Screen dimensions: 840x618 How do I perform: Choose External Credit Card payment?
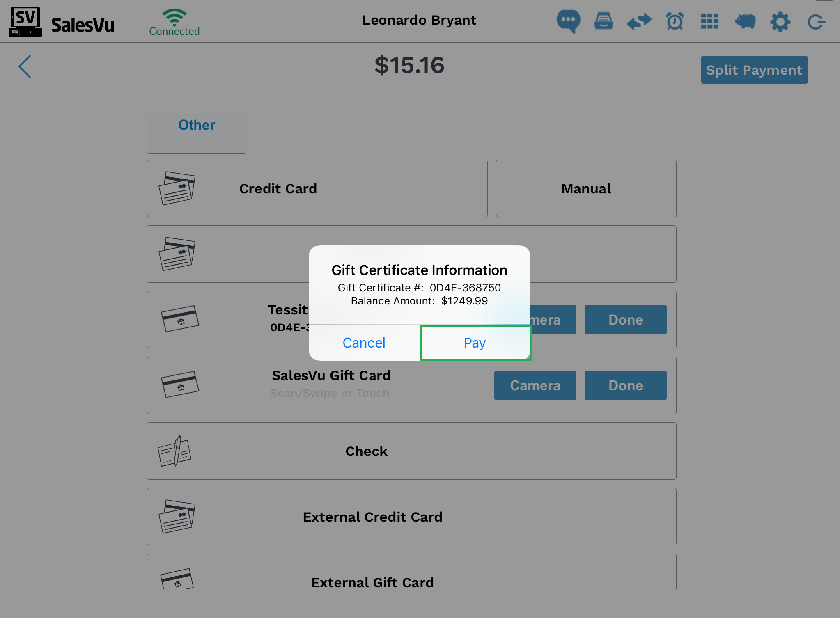(411, 517)
